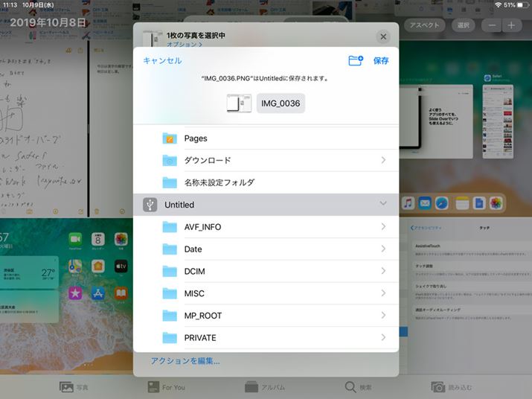532x399 pixels.
Task: Select the Pages folder
Action: (x=196, y=138)
